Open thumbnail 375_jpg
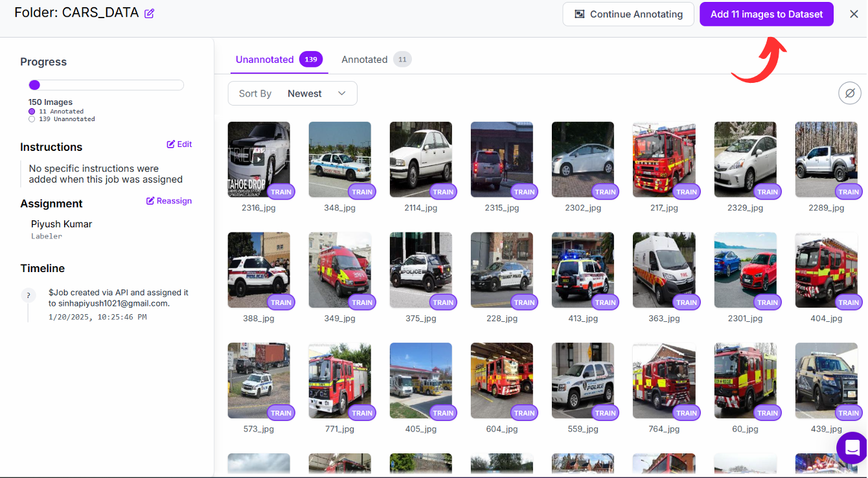This screenshot has width=868, height=478. pos(421,270)
